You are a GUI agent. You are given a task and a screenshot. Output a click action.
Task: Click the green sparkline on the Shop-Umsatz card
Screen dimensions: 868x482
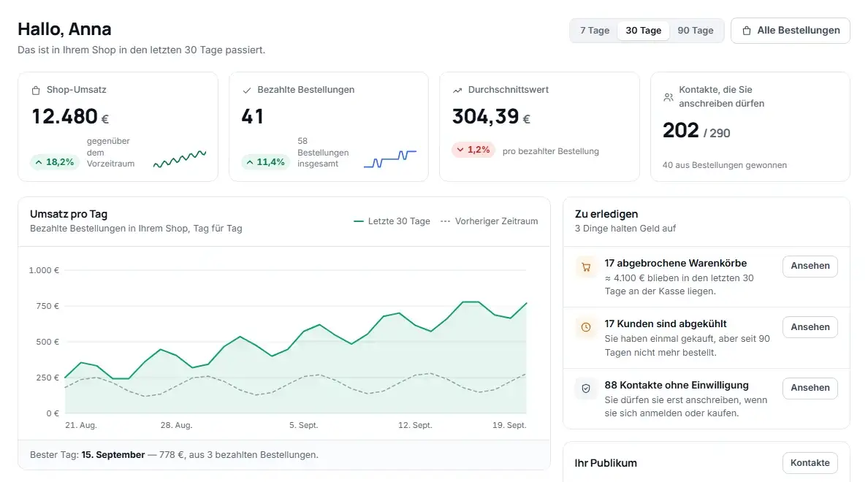179,158
